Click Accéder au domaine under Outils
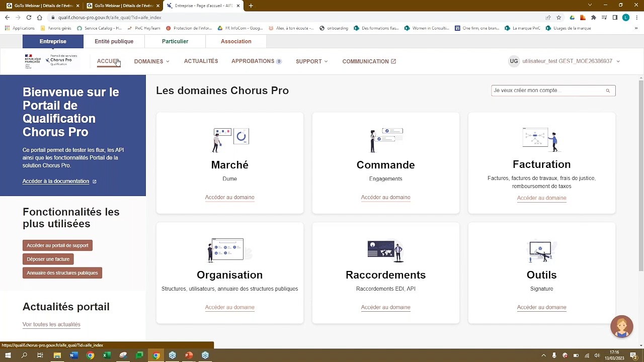The width and height of the screenshot is (644, 362). (541, 307)
